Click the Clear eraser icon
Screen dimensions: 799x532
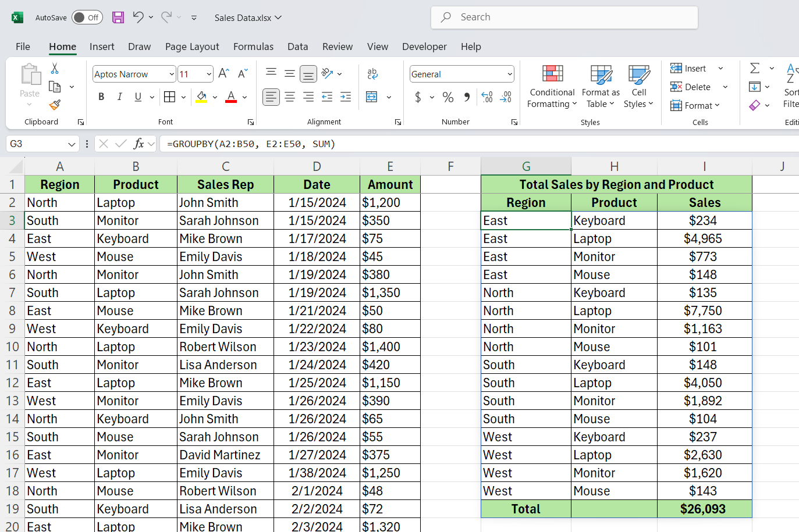point(755,105)
